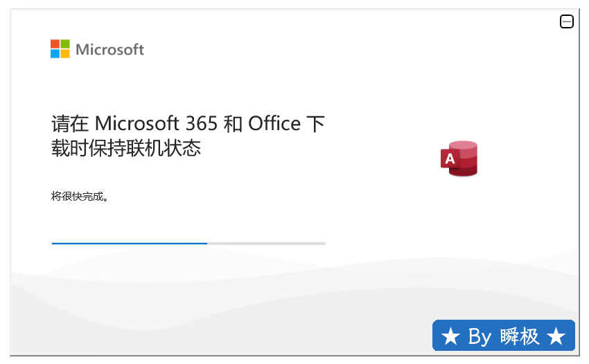
Task: Click the word "Office" in the heading
Action: tap(274, 124)
